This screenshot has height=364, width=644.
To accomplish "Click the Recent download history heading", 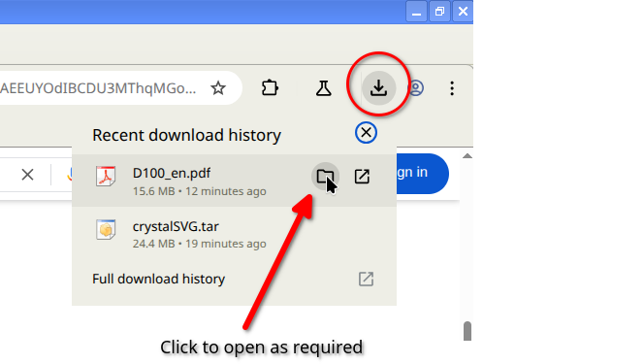I will pyautogui.click(x=187, y=135).
